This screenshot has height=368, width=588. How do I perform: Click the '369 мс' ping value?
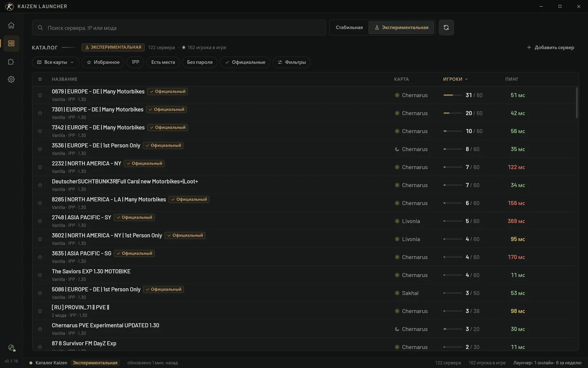[x=516, y=221]
